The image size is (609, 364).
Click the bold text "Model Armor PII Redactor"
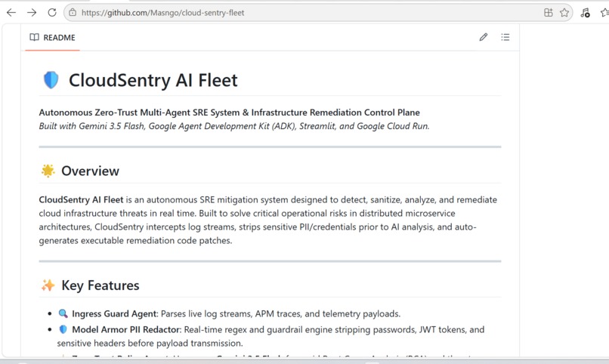click(x=127, y=329)
